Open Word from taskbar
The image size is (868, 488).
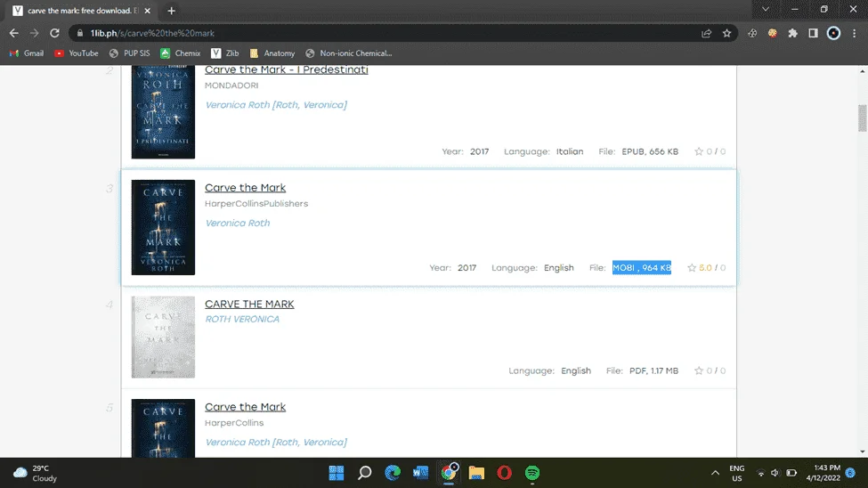coord(420,473)
